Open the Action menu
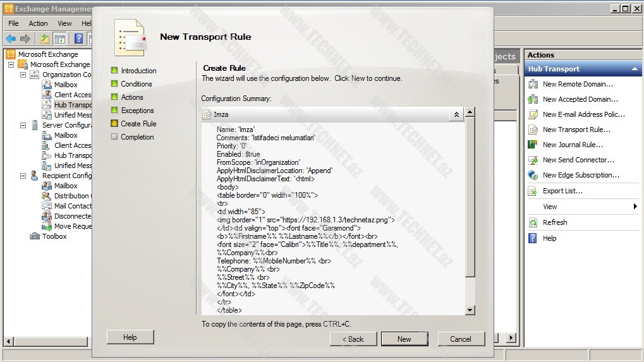The height and width of the screenshot is (362, 644). point(38,23)
